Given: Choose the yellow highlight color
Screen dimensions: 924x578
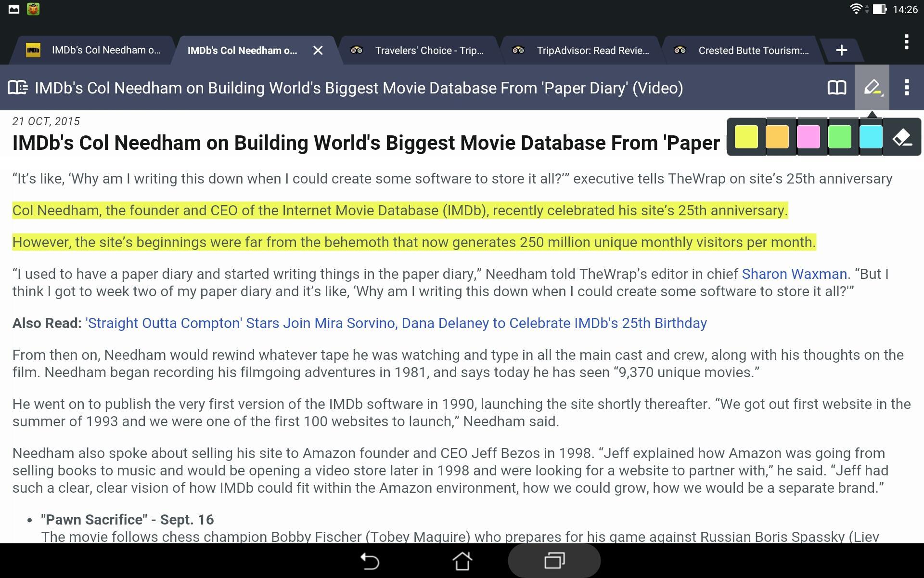Looking at the screenshot, I should 746,137.
